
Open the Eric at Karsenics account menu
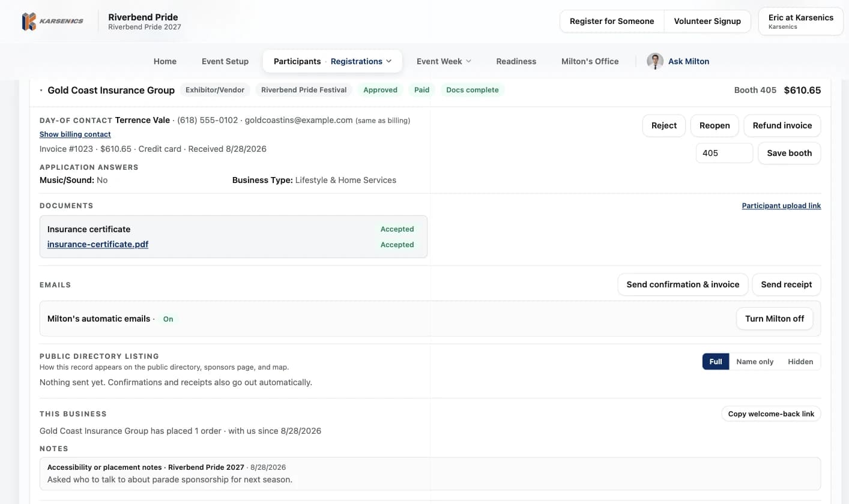point(801,22)
